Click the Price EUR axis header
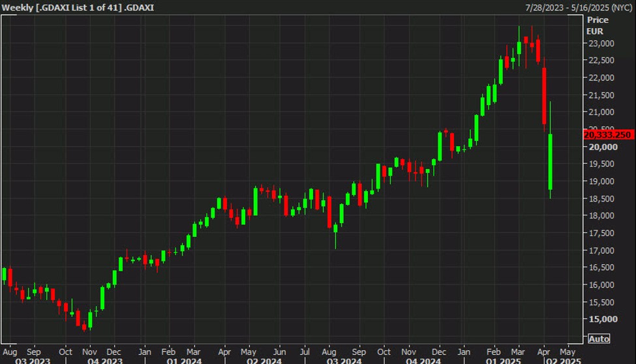Image resolution: width=636 pixels, height=364 pixels. pos(597,25)
